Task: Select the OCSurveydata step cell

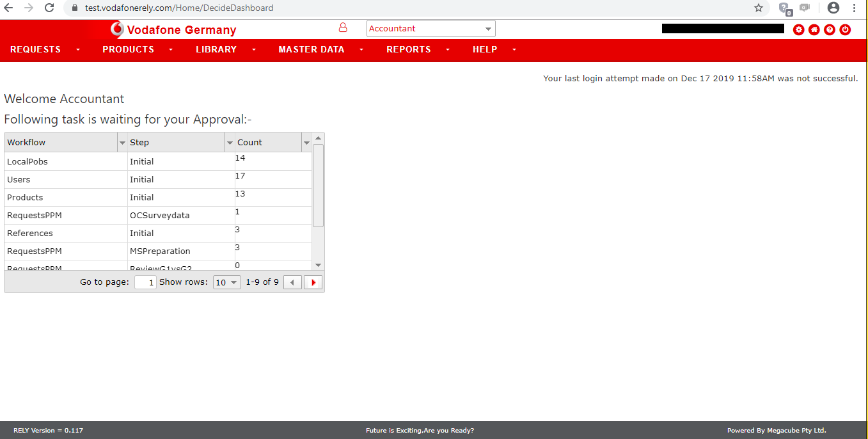Action: (181, 215)
